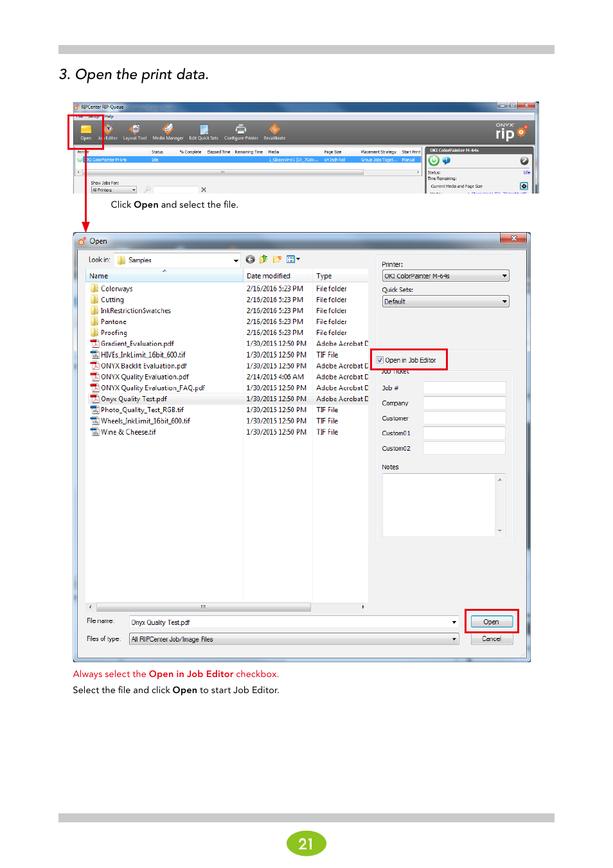Clear the job filter with X icon
The image size is (613, 868).
204,190
